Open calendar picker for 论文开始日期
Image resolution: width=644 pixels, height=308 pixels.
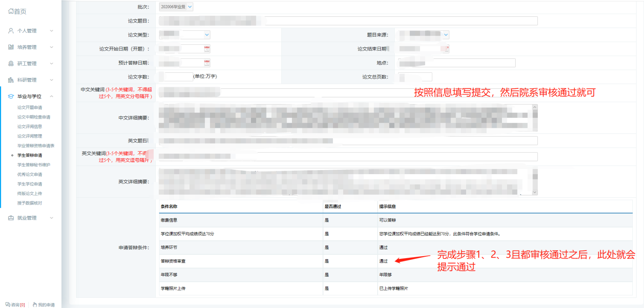coord(207,49)
